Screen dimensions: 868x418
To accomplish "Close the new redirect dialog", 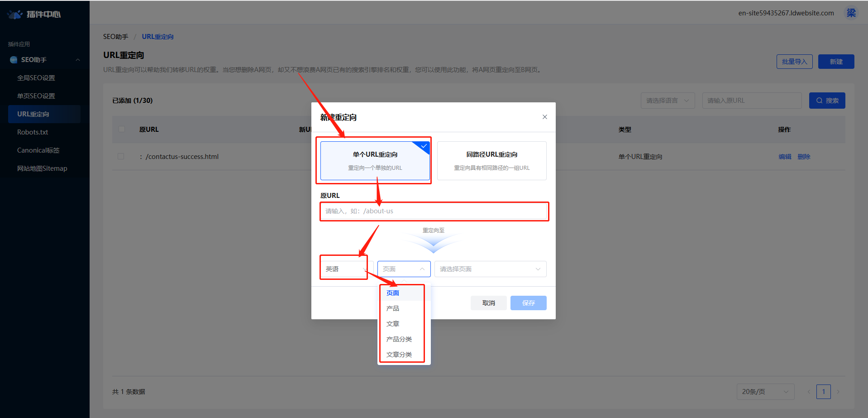I will pos(544,117).
